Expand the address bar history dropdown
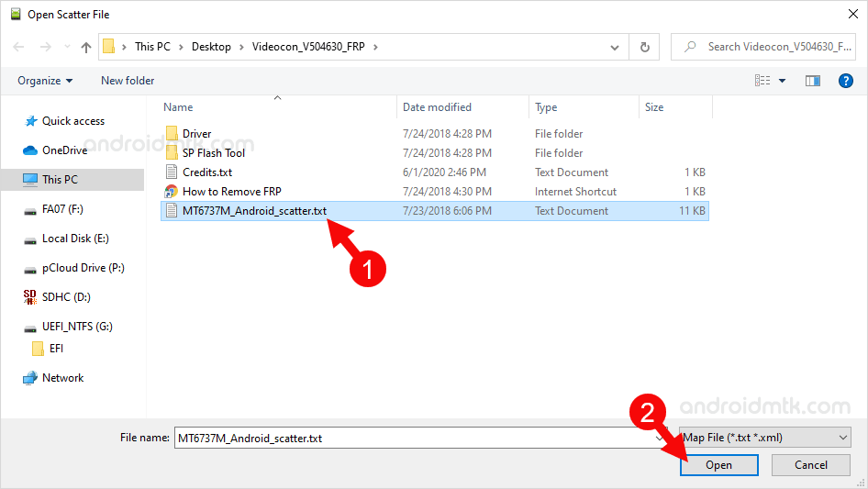This screenshot has height=489, width=868. [x=617, y=47]
